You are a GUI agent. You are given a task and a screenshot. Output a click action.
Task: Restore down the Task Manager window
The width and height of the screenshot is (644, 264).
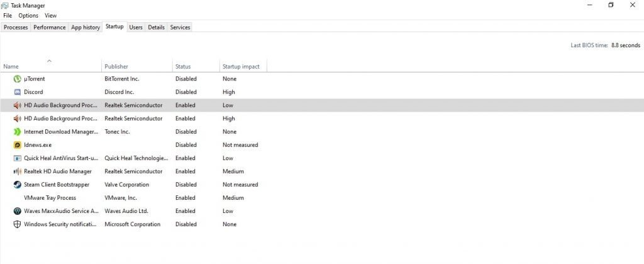pyautogui.click(x=610, y=5)
